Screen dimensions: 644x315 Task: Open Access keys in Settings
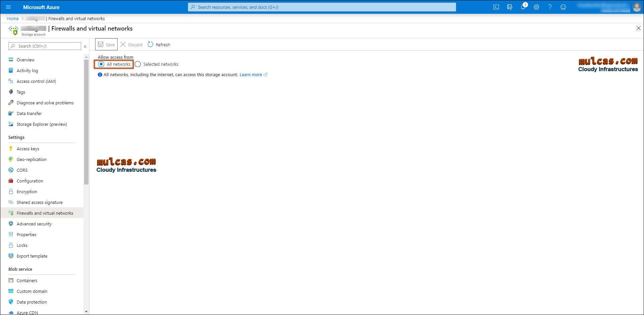point(28,149)
